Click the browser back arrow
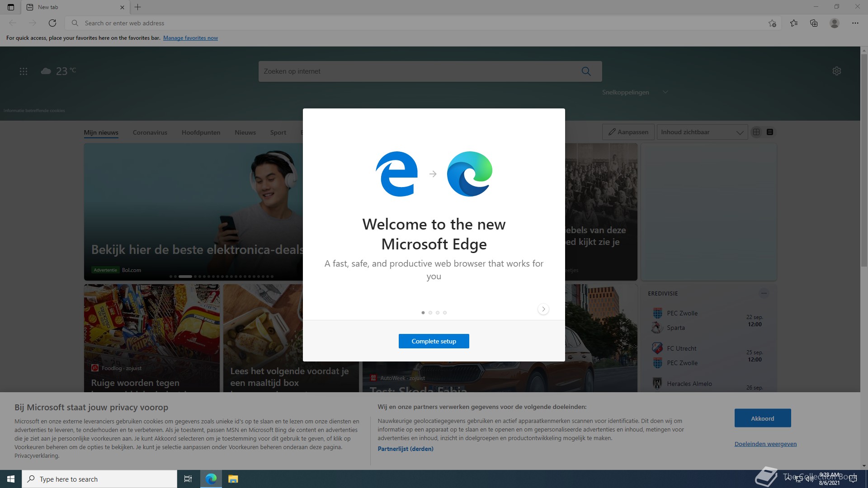Screen dimensions: 868x488 (13, 23)
